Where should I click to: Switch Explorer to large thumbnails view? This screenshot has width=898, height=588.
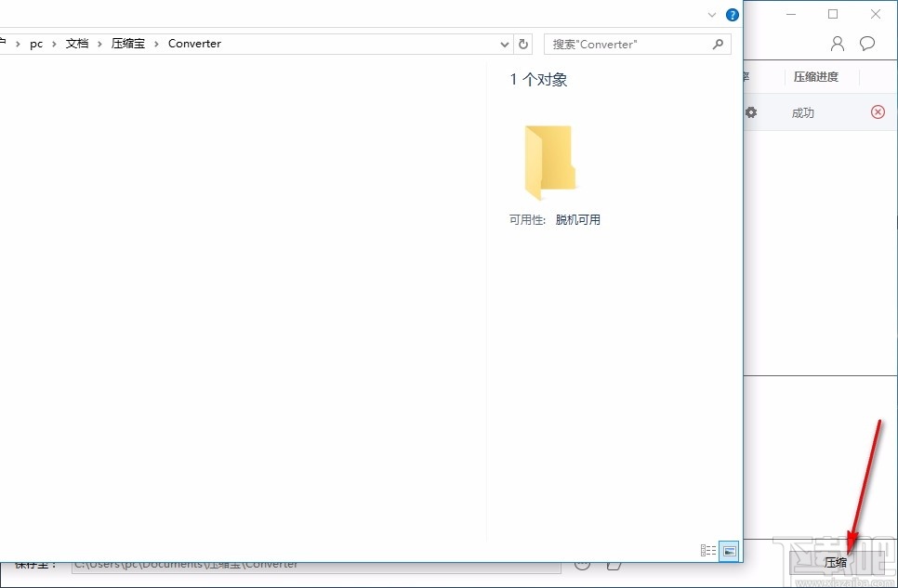(x=728, y=550)
